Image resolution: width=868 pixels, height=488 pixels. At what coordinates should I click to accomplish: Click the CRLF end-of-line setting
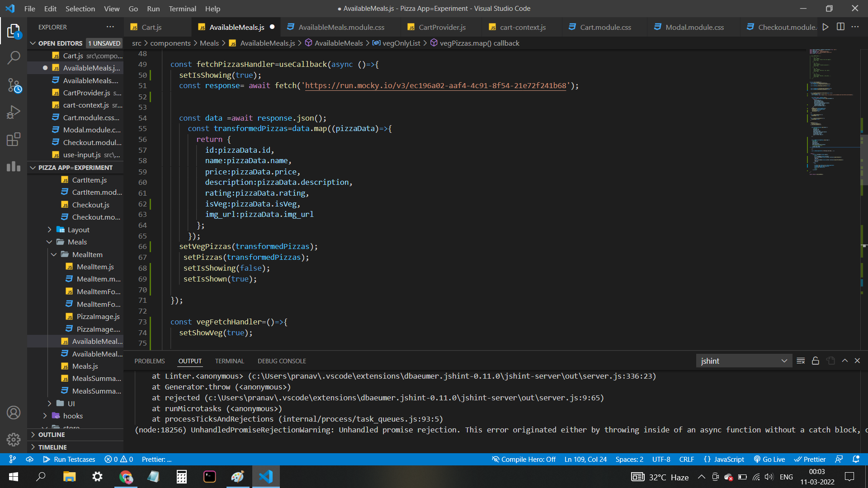tap(686, 459)
